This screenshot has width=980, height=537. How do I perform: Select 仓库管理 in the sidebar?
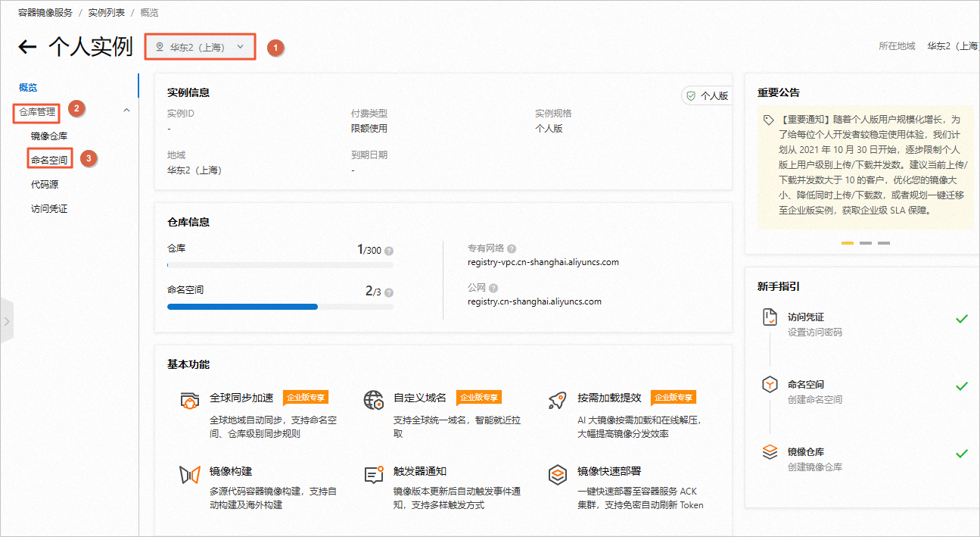[38, 112]
